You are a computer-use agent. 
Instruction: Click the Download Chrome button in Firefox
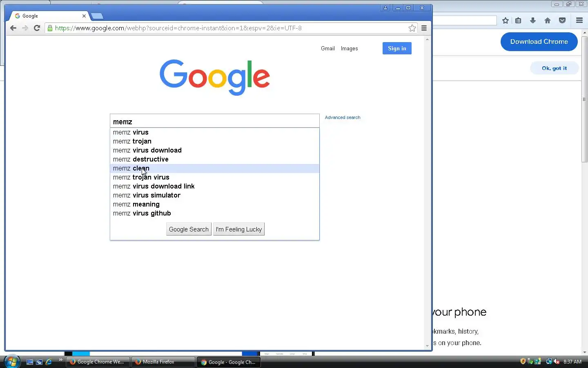[x=539, y=42]
